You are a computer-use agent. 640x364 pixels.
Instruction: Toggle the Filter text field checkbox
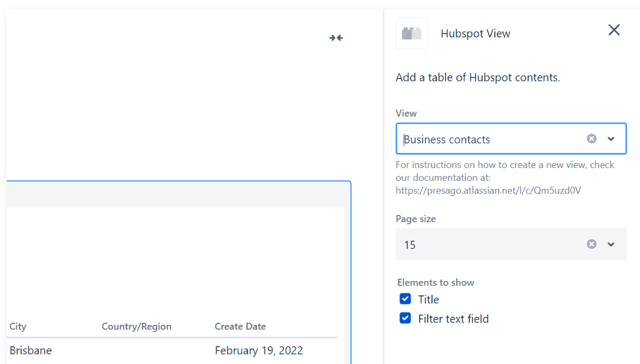(x=405, y=318)
